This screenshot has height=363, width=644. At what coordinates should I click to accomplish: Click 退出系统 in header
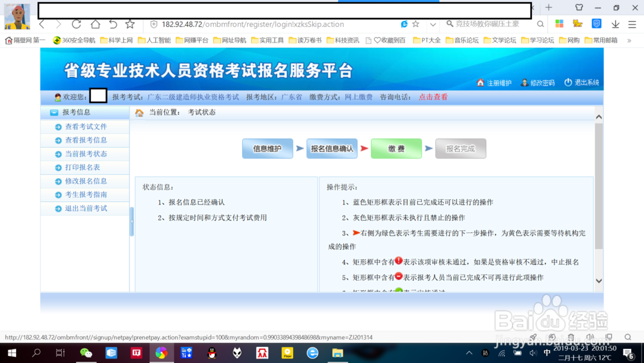(x=582, y=83)
